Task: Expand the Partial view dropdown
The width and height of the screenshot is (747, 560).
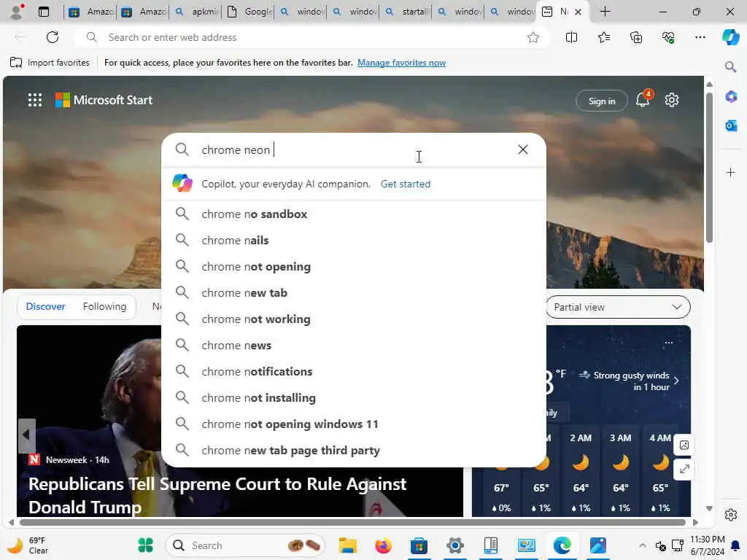Action: (x=618, y=307)
